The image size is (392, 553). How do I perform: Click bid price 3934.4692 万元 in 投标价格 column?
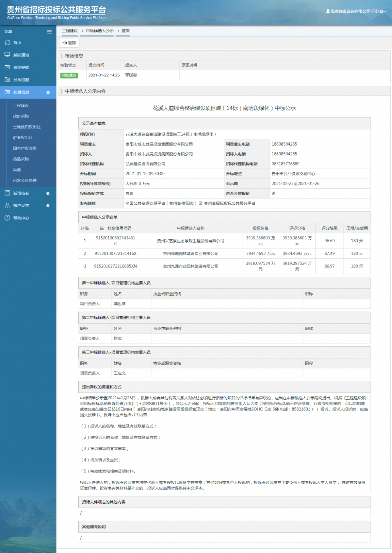pyautogui.click(x=261, y=254)
